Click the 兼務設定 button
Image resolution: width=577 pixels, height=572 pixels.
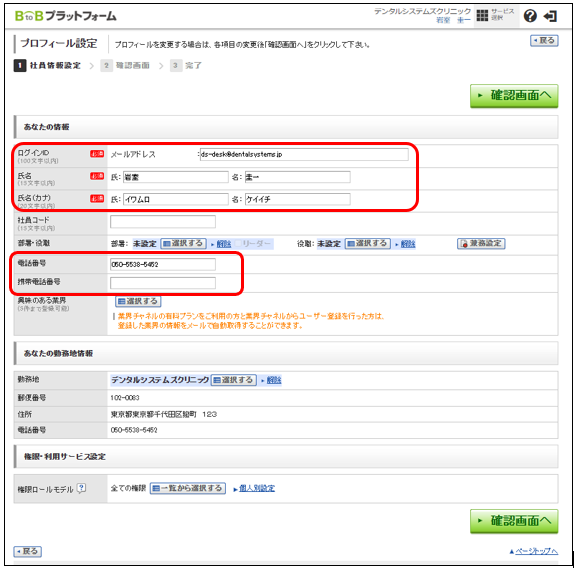pos(481,244)
